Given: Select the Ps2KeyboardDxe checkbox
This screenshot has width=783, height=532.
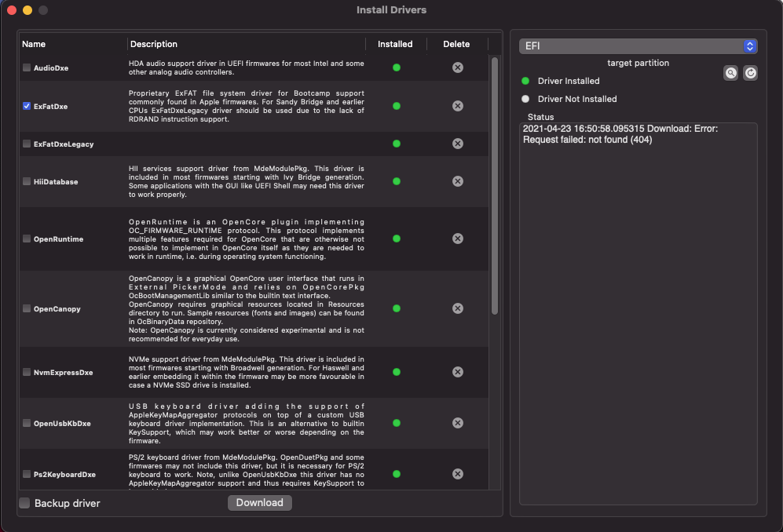Looking at the screenshot, I should point(27,475).
